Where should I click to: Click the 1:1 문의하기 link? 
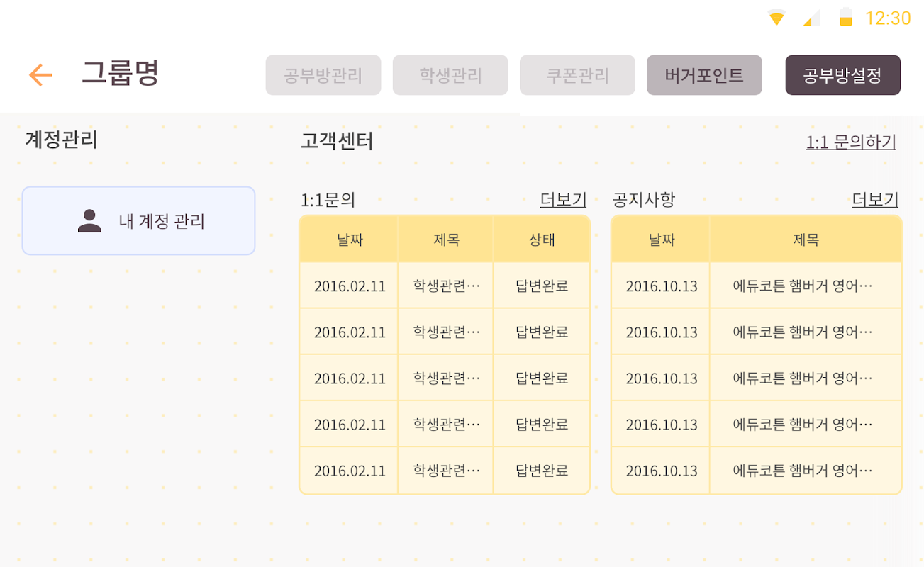pyautogui.click(x=850, y=142)
